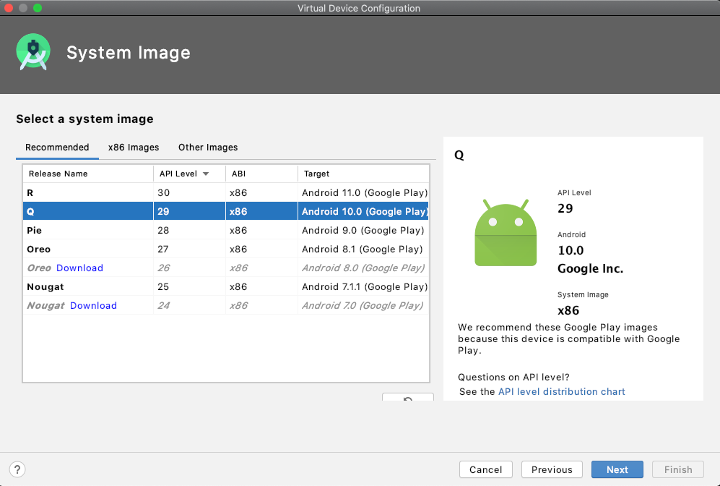Toggle the API Level sort arrow
The width and height of the screenshot is (720, 486).
click(x=206, y=173)
